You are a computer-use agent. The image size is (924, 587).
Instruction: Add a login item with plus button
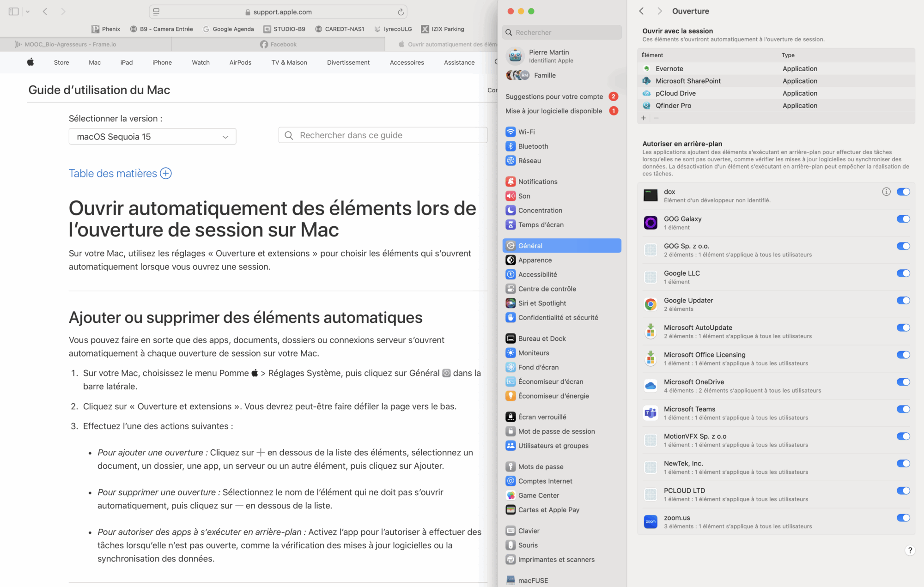click(x=644, y=118)
